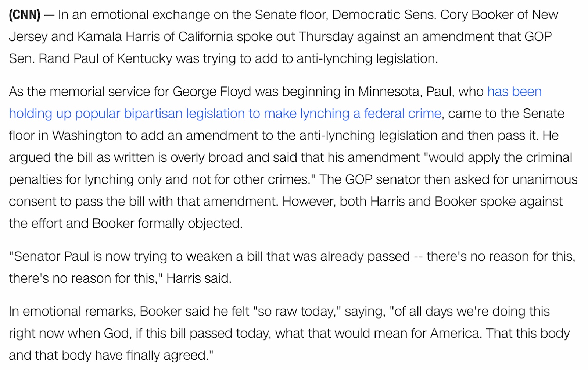Click the words "Harris said."
Screen dimensions: 588x370
click(199, 278)
